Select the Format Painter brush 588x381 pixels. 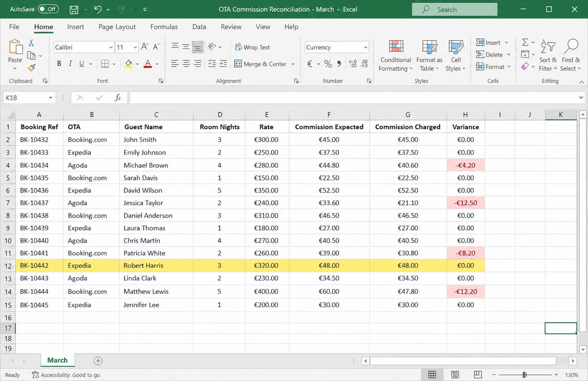point(31,68)
